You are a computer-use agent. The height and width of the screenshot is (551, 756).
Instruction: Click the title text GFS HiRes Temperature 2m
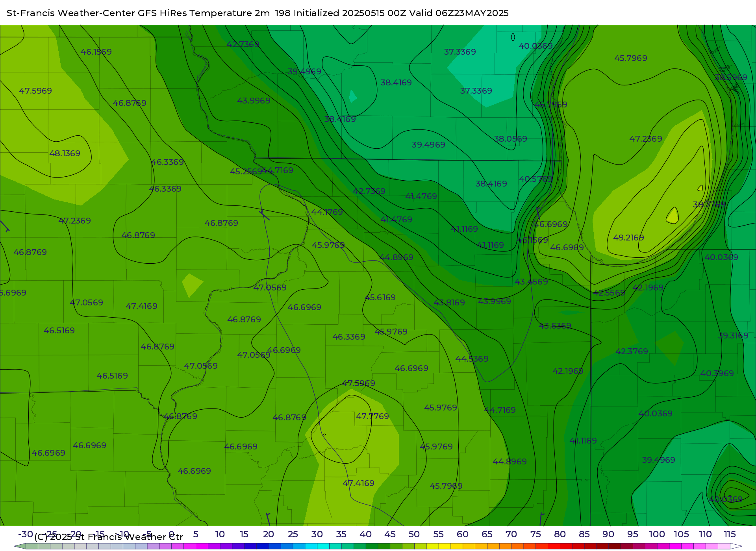[204, 13]
